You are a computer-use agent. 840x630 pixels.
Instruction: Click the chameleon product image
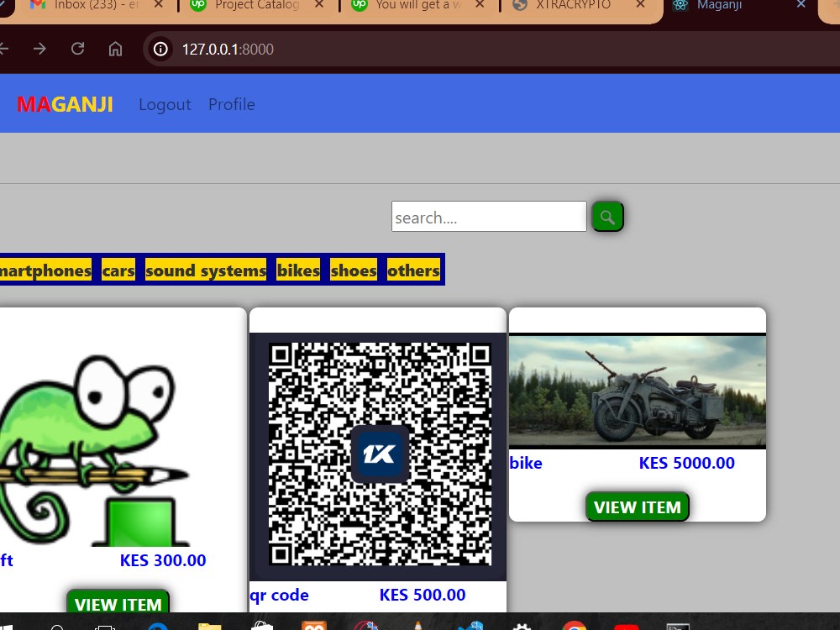(x=97, y=450)
